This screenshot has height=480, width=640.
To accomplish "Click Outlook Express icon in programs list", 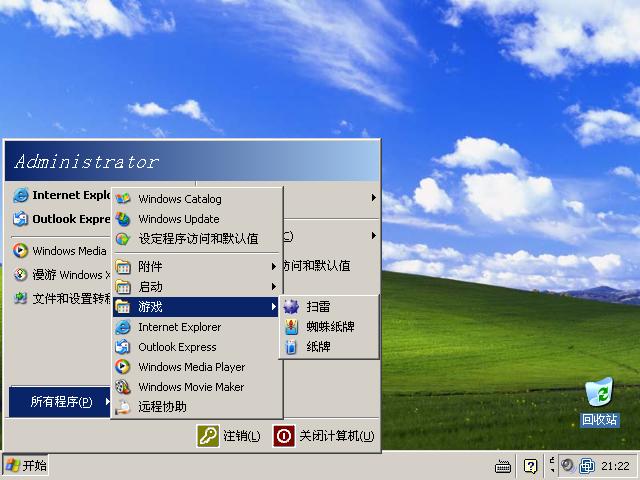I will pyautogui.click(x=122, y=347).
